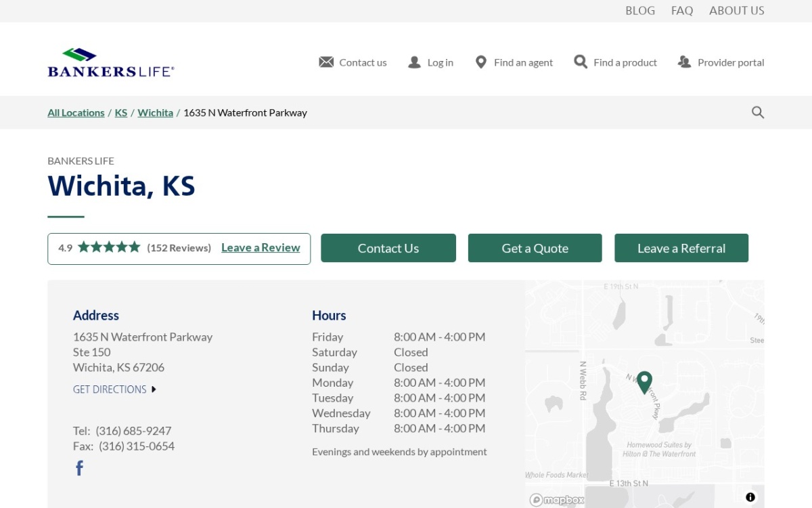This screenshot has height=508, width=812.
Task: Click the Homewood Suites label on the map
Action: pos(659,450)
